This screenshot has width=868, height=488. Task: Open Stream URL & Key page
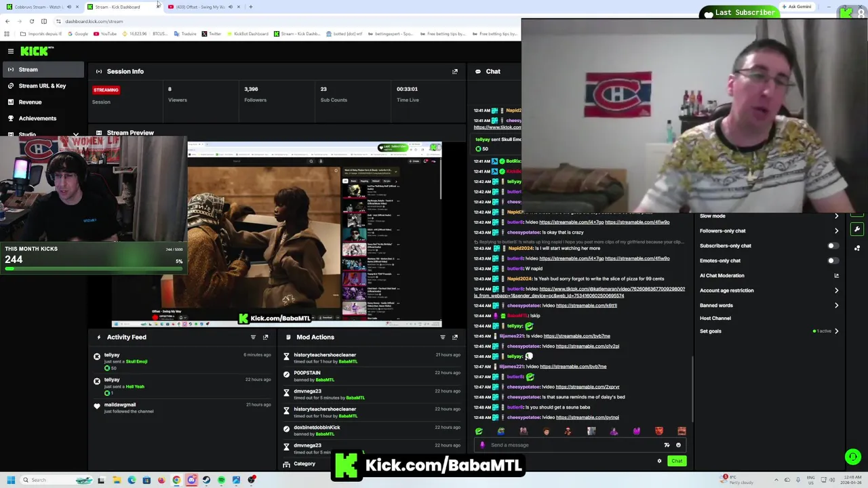click(x=42, y=86)
